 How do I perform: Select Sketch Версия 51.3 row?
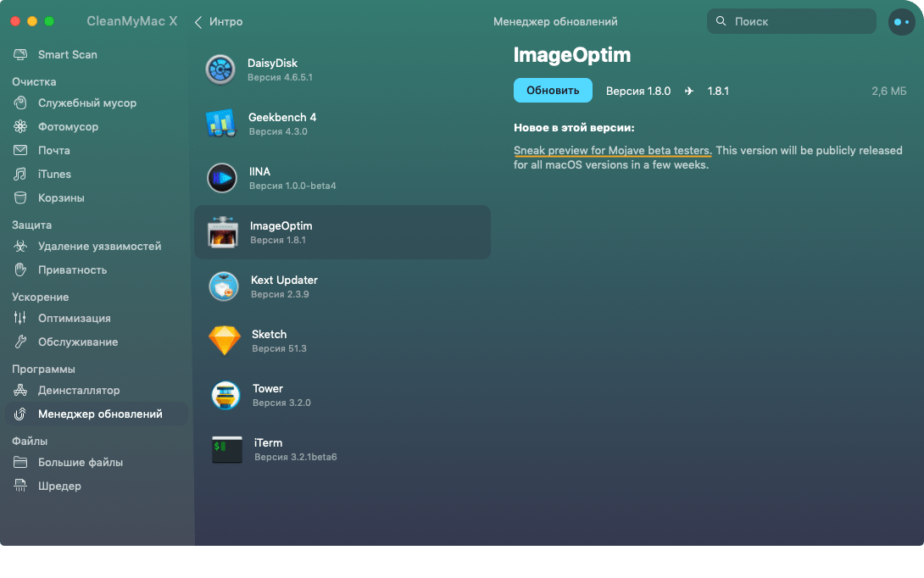coord(342,341)
